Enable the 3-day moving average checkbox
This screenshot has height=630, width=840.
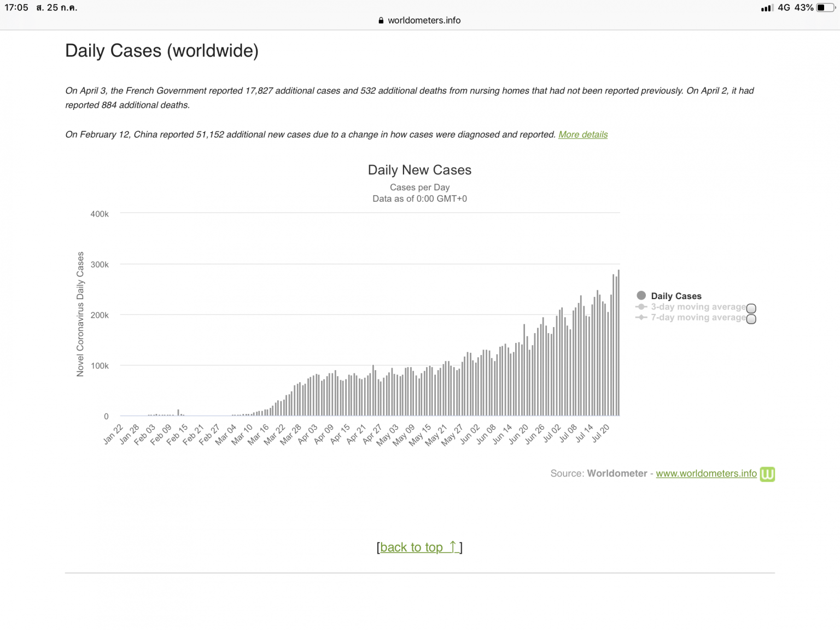click(x=751, y=308)
